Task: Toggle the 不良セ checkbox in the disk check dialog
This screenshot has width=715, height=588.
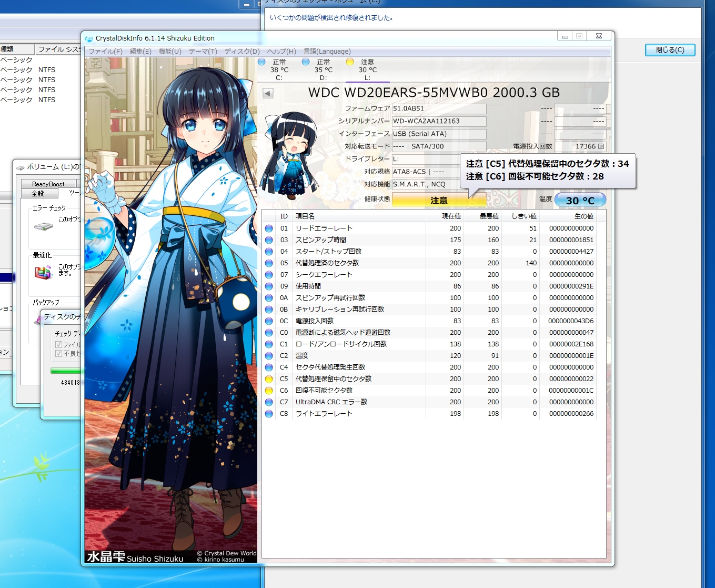Action: pyautogui.click(x=59, y=353)
